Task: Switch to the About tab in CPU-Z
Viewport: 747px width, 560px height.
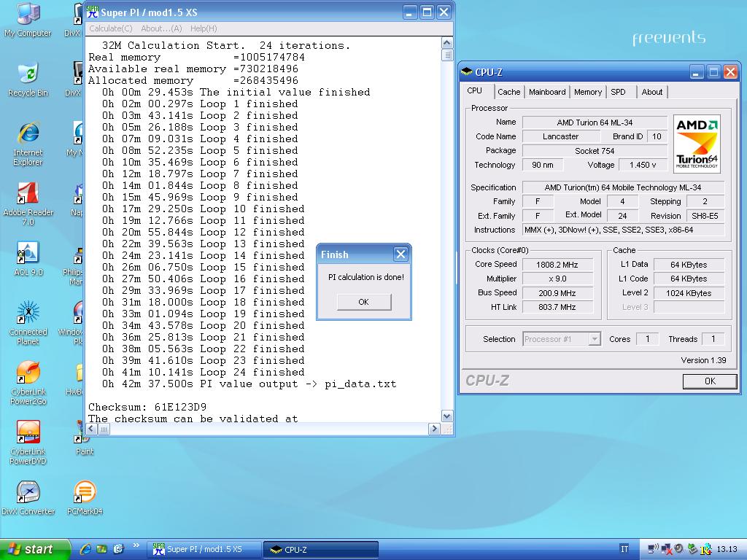Action: click(651, 92)
